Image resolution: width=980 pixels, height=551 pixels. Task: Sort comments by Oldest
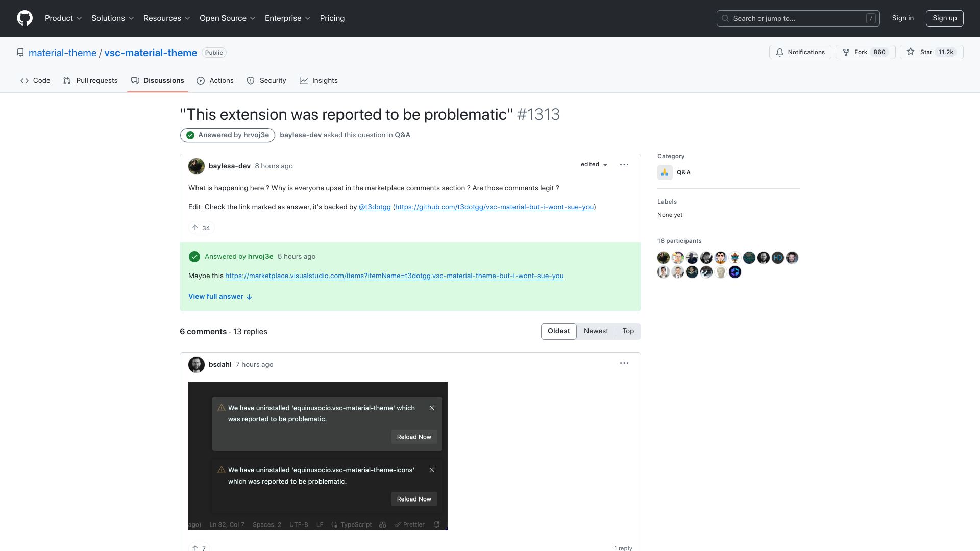click(559, 331)
